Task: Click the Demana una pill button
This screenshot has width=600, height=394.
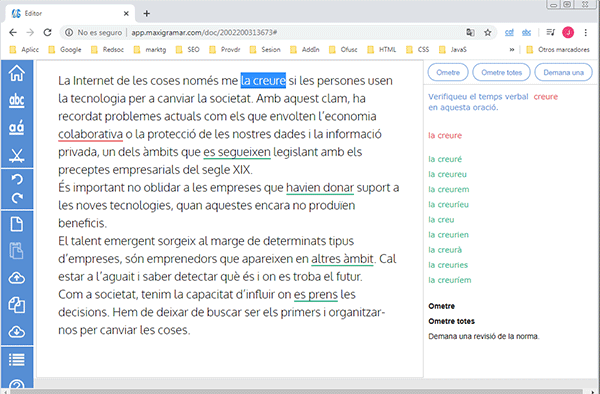Action: coord(563,72)
